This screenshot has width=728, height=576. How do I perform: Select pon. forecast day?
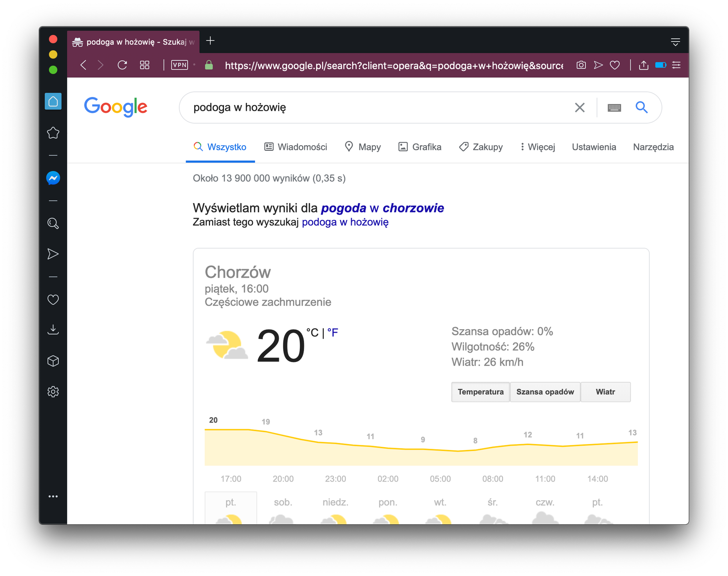pos(388,509)
